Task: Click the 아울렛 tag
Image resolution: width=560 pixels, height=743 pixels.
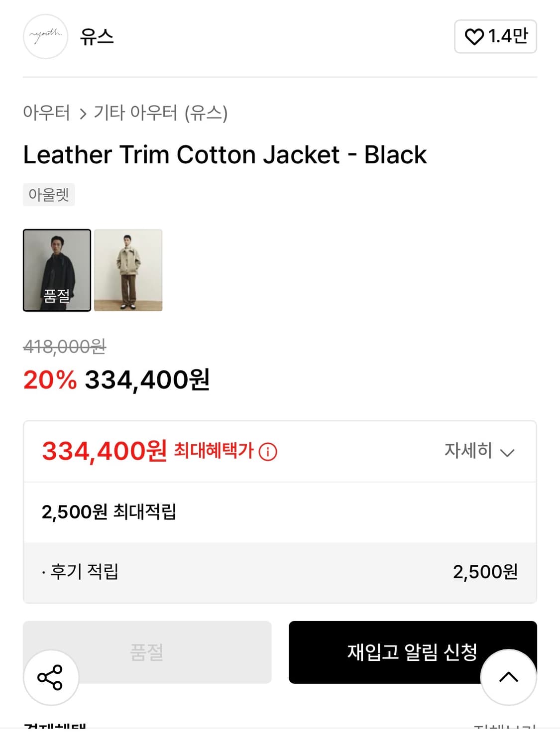Action: 49,194
